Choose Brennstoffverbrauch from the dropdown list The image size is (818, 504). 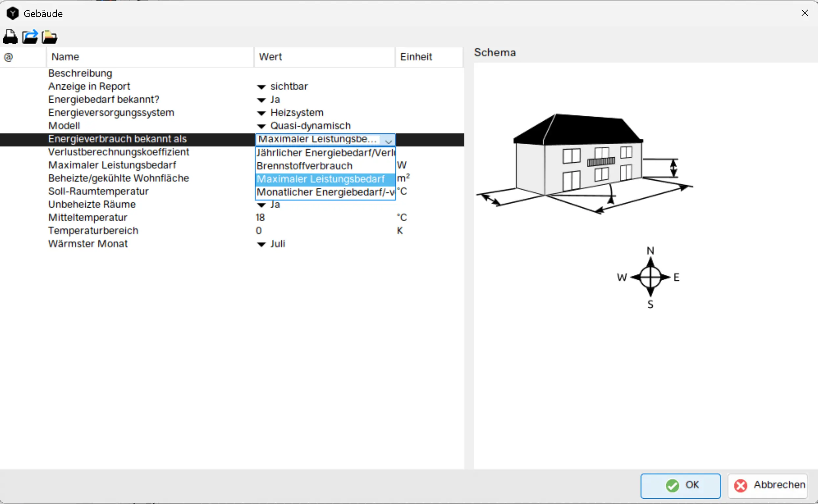point(304,166)
